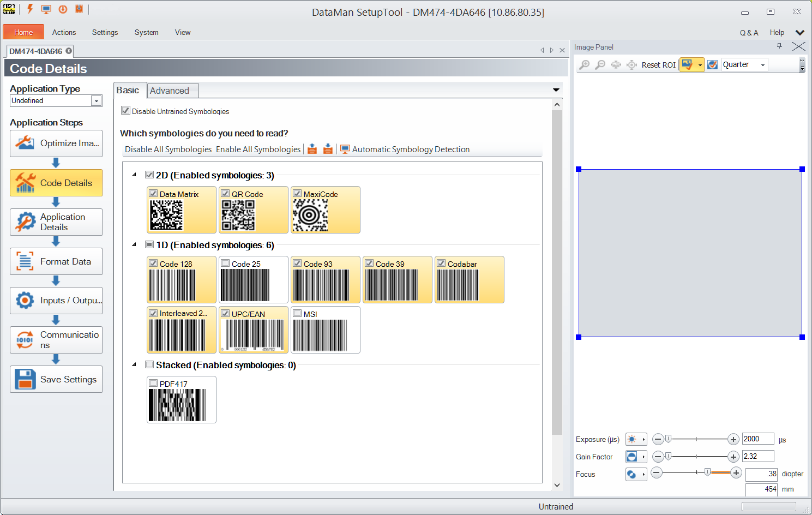Screen dimensions: 812x515
Task: Switch to the Advanced tab
Action: pos(170,91)
